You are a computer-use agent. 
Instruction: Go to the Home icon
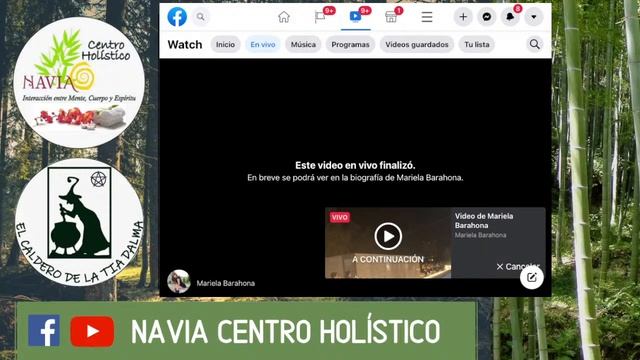tap(284, 17)
